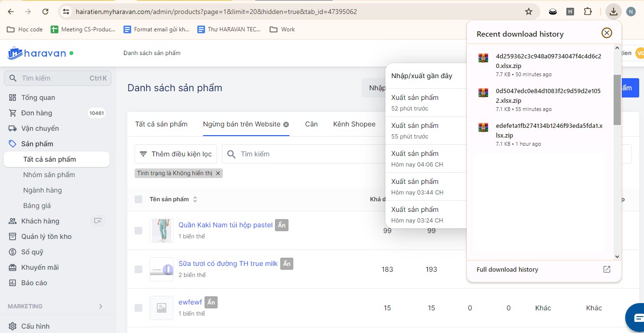Remove the Ngừng bán trên Website tab filter

coord(286,125)
